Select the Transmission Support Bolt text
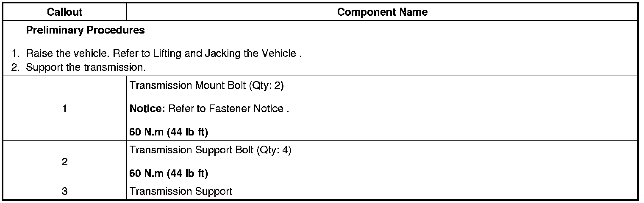 (x=192, y=150)
